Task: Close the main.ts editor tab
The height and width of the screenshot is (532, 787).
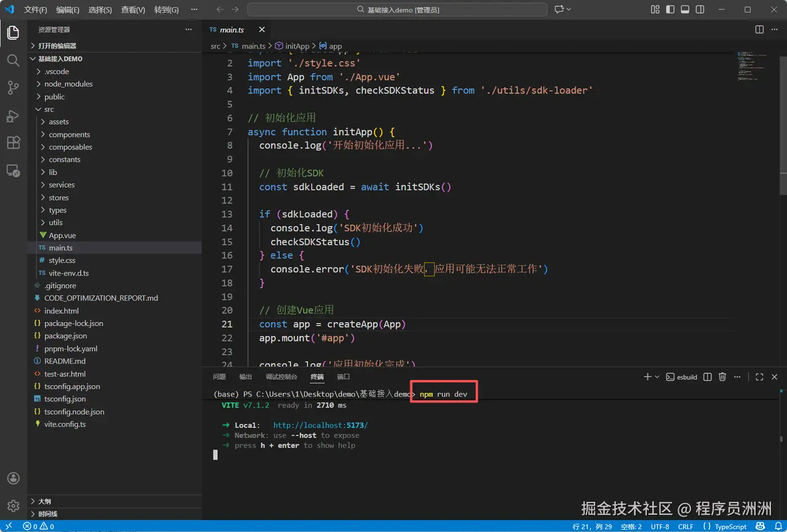Action: (x=261, y=30)
